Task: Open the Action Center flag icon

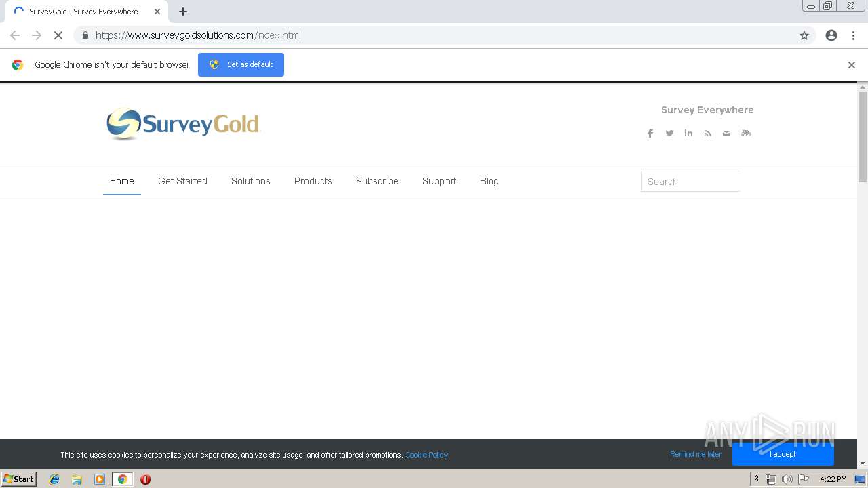Action: pyautogui.click(x=804, y=479)
